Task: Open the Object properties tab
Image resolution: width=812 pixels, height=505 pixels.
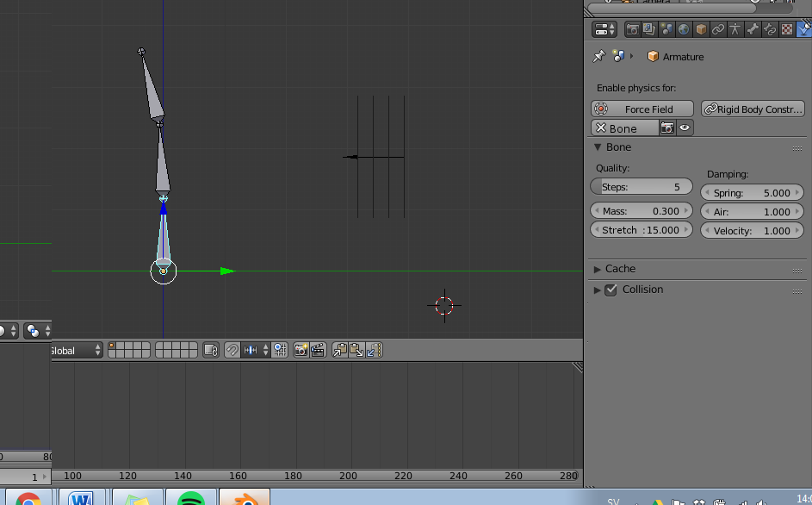Action: [x=701, y=29]
